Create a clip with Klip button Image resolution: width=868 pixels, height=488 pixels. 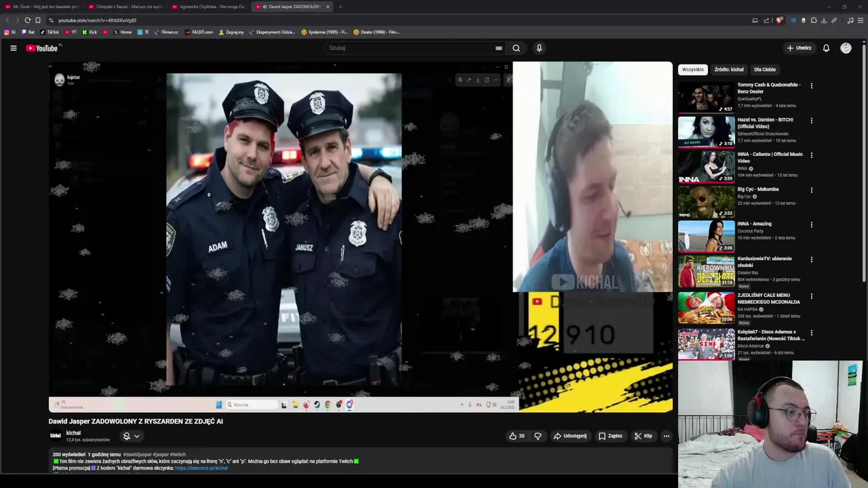click(x=643, y=436)
